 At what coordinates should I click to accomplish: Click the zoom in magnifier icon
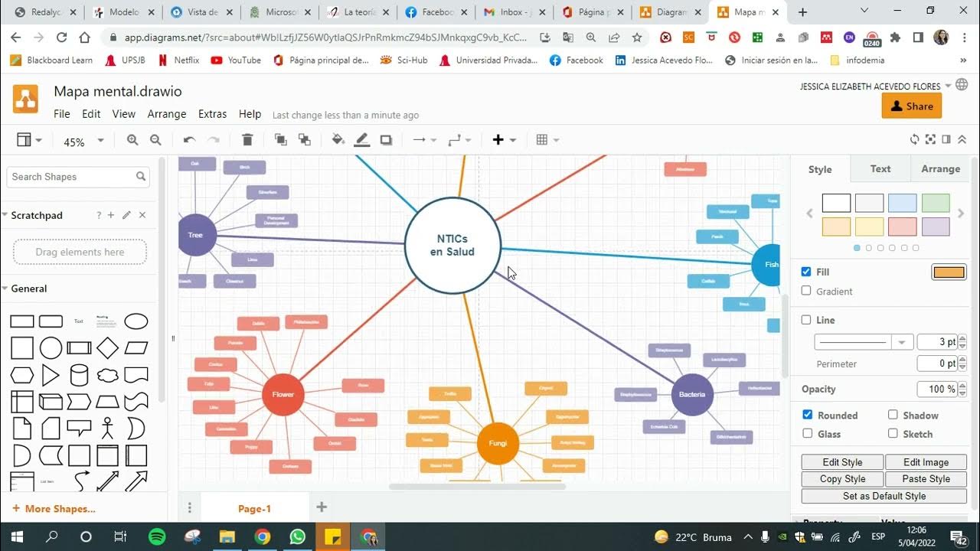[x=132, y=140]
